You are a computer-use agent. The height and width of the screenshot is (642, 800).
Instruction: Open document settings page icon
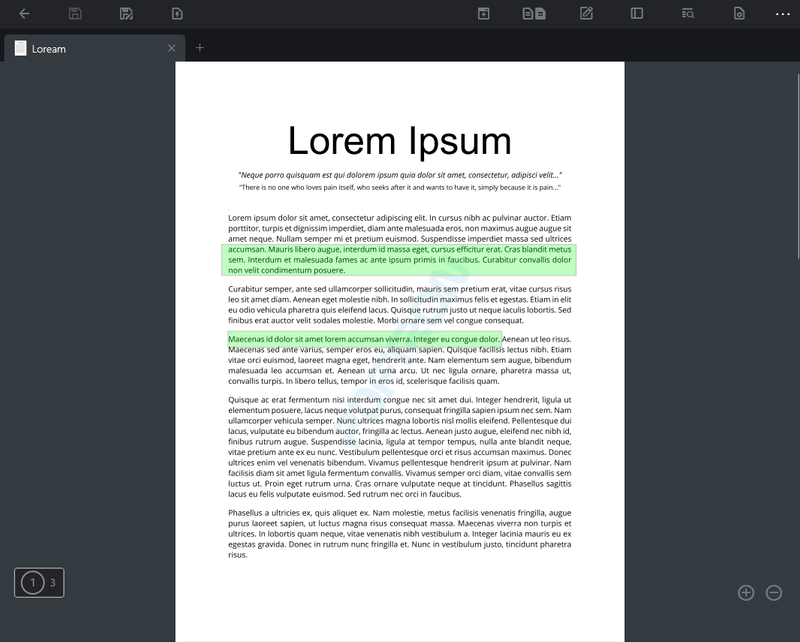coord(739,14)
